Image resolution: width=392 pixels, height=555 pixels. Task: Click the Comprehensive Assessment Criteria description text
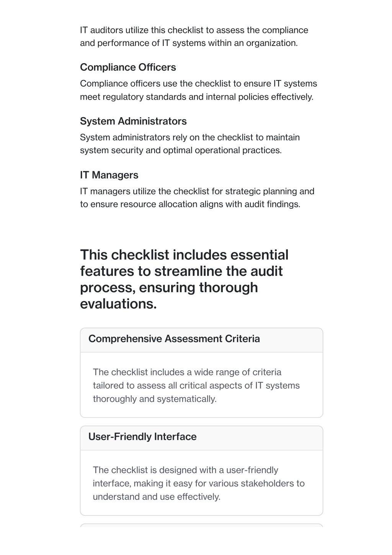(x=196, y=385)
